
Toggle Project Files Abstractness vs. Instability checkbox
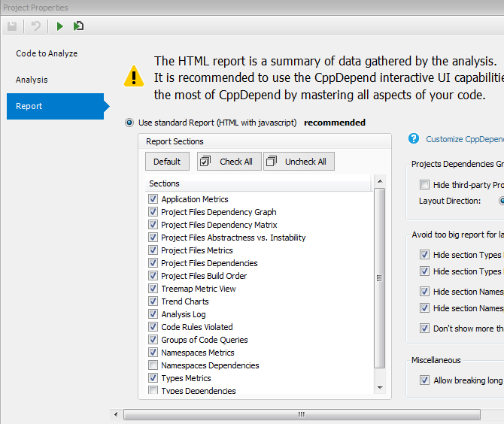pyautogui.click(x=153, y=238)
